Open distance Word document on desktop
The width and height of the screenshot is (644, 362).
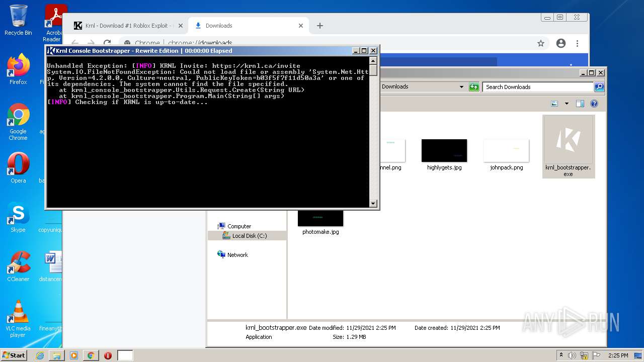tap(51, 266)
